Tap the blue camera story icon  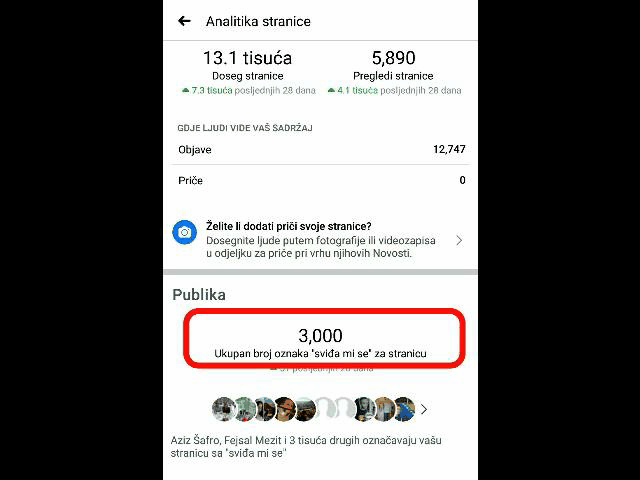point(184,232)
